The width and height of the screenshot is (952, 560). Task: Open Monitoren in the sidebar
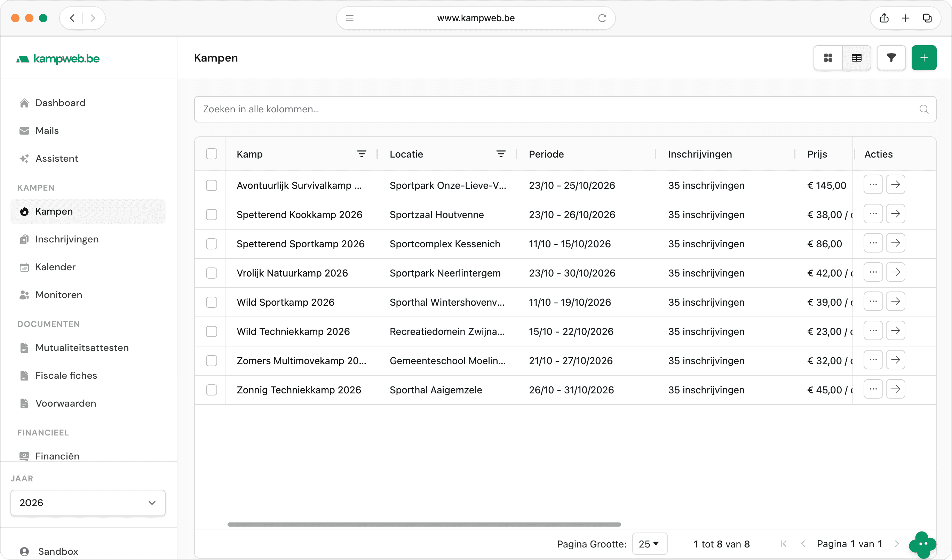(x=88, y=295)
